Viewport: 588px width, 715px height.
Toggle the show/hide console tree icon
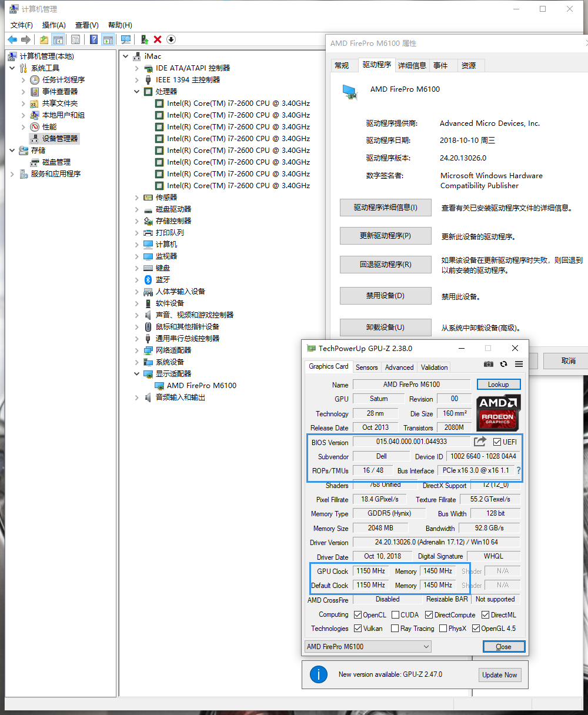coord(58,39)
